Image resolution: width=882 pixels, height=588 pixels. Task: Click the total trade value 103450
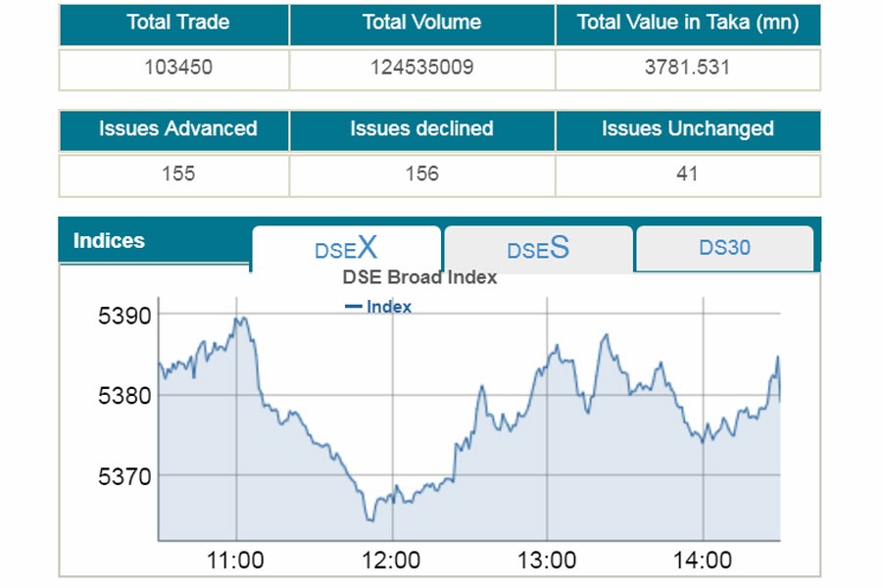pyautogui.click(x=177, y=68)
